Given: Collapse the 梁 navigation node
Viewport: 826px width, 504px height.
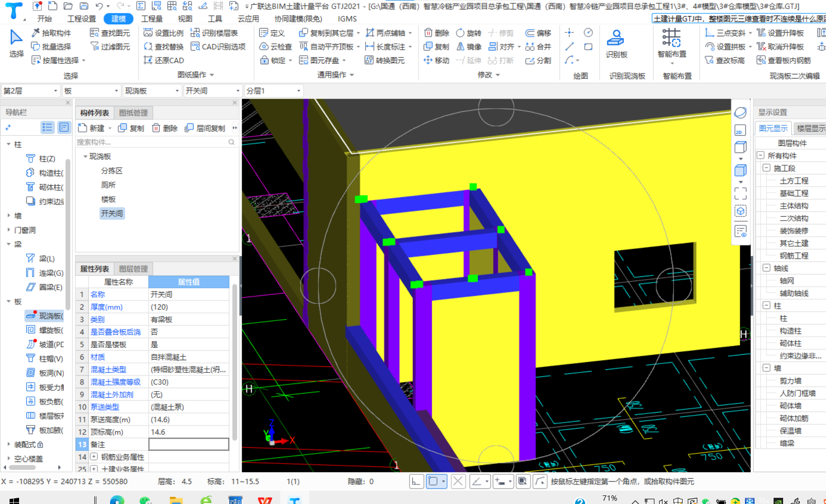Looking at the screenshot, I should (9, 244).
